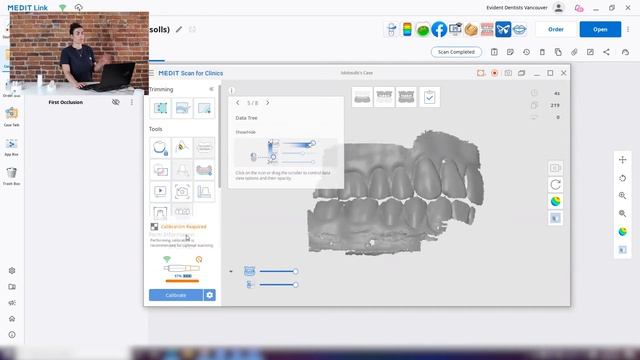Click the rotate icon on right toolbar
The height and width of the screenshot is (360, 640).
[x=622, y=178]
